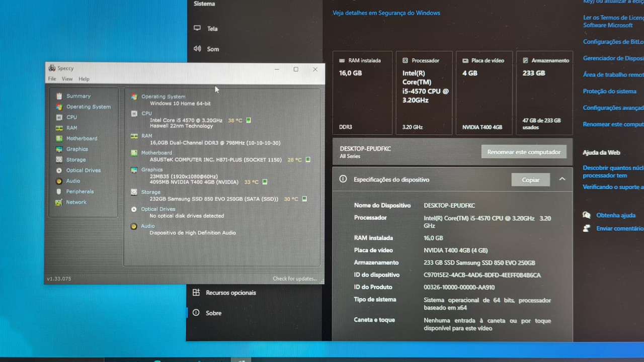The height and width of the screenshot is (362, 644).
Task: Click the board icon beside the Motherboard summary heading
Action: coord(134,153)
